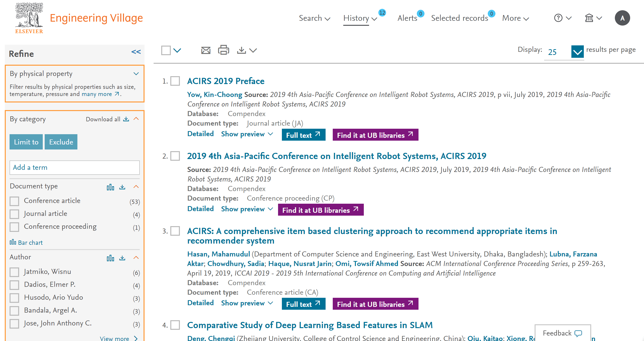Tick the select-all results checkbox
This screenshot has width=644, height=341.
tap(166, 50)
